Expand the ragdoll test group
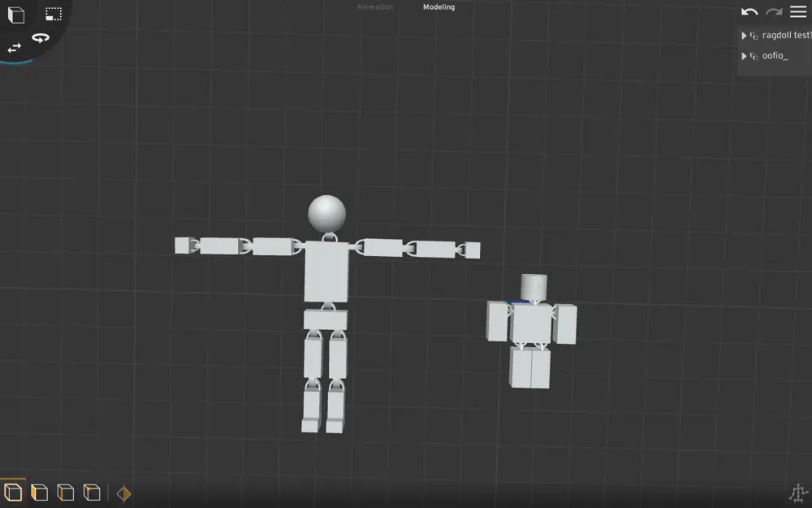 point(744,35)
